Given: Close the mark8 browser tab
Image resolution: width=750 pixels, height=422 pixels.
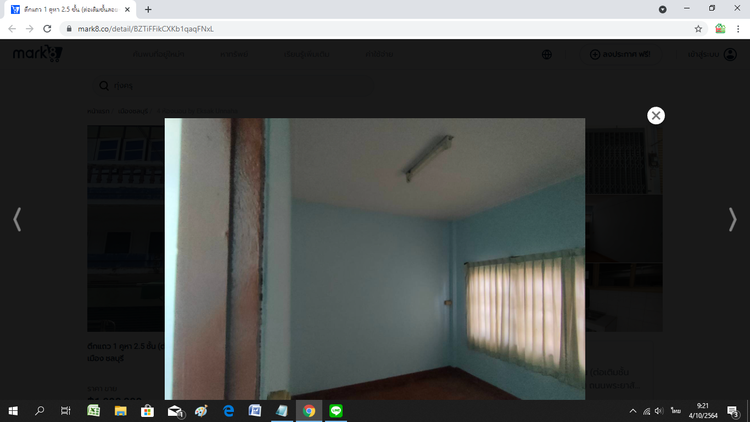Looking at the screenshot, I should tap(127, 9).
